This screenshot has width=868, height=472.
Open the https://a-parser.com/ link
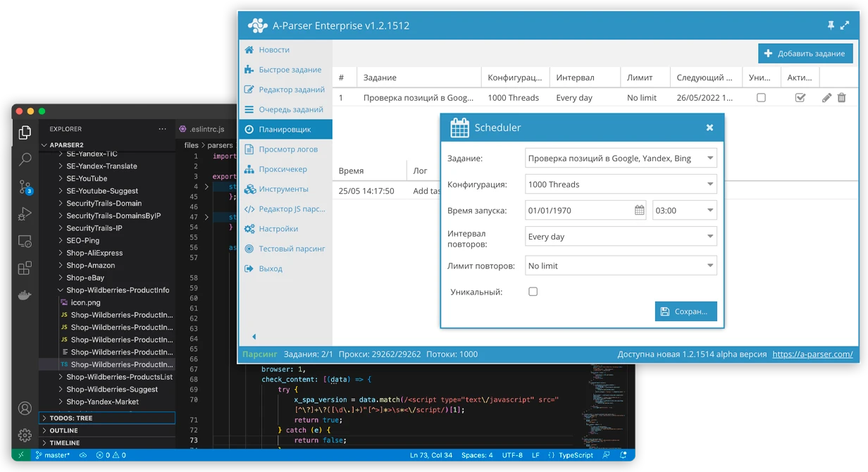pyautogui.click(x=812, y=354)
